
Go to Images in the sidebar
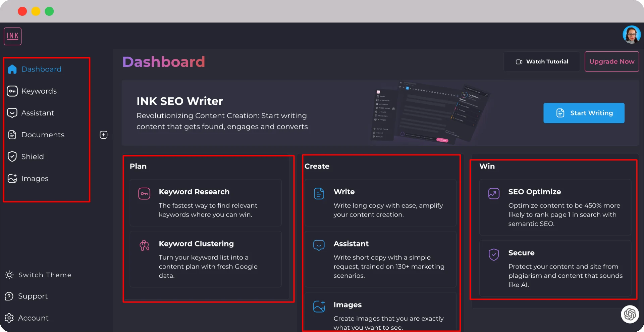(x=35, y=179)
